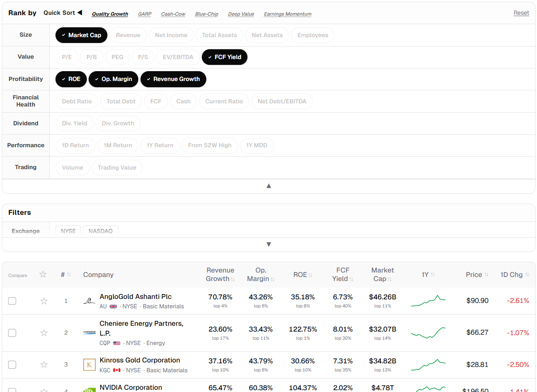Tick compare checkbox for Kinross Gold

tap(12, 365)
